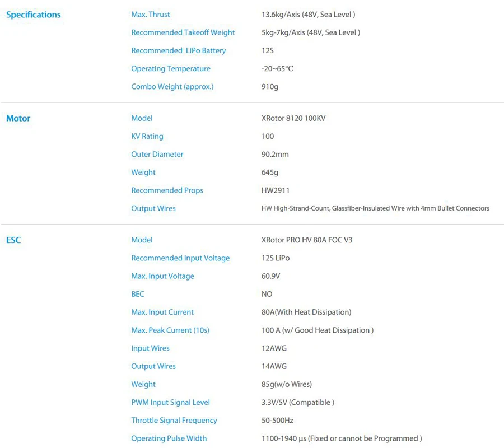Viewport: 504px width, 448px height.
Task: Select the '3.3V/5V (Compatible )' value
Action: coord(298,403)
